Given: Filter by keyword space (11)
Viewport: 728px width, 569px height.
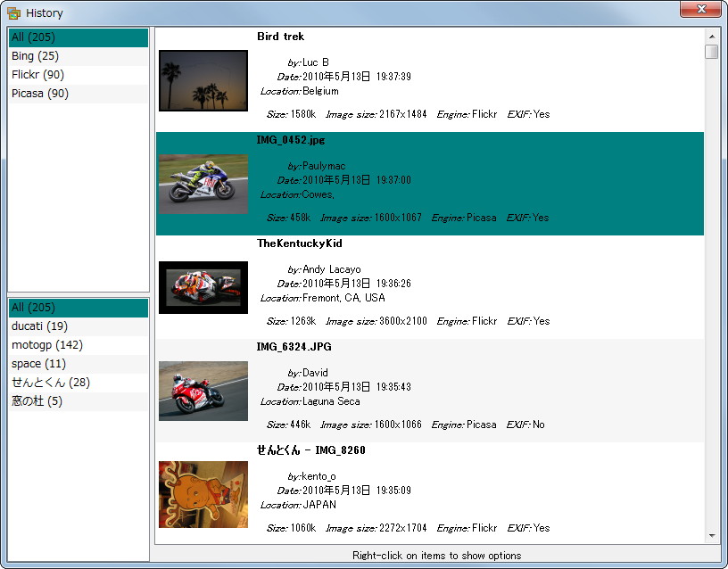Looking at the screenshot, I should point(78,364).
